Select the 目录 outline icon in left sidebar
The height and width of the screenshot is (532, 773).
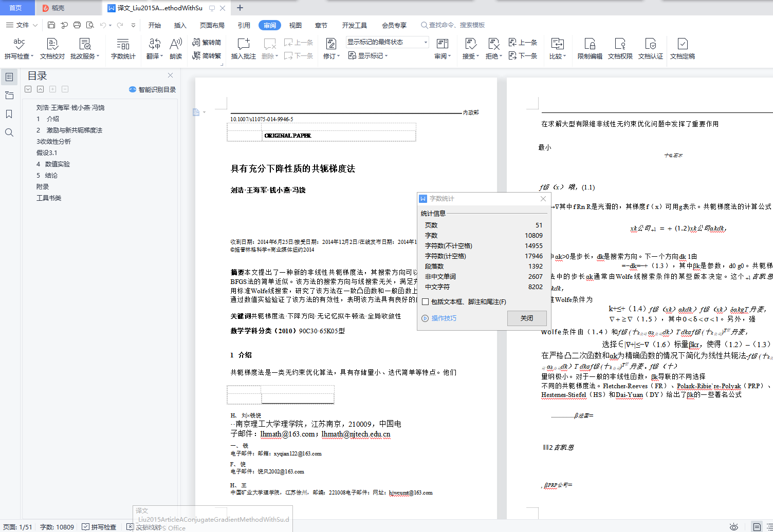click(9, 77)
